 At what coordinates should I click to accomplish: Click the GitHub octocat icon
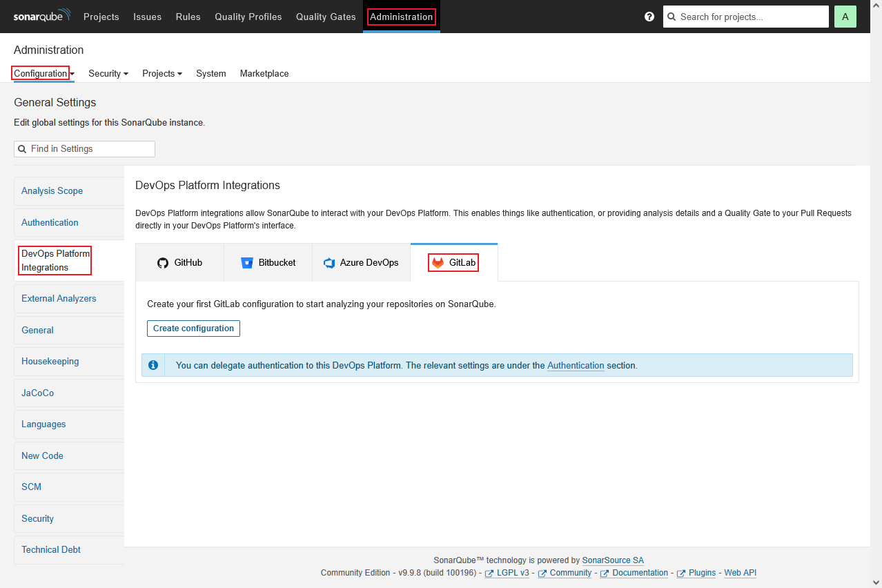point(163,263)
